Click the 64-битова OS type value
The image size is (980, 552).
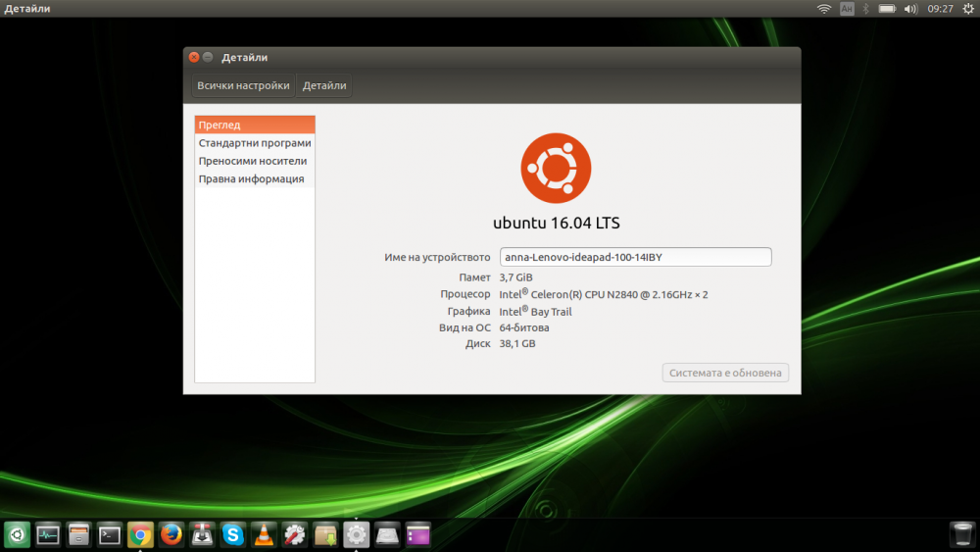click(523, 327)
